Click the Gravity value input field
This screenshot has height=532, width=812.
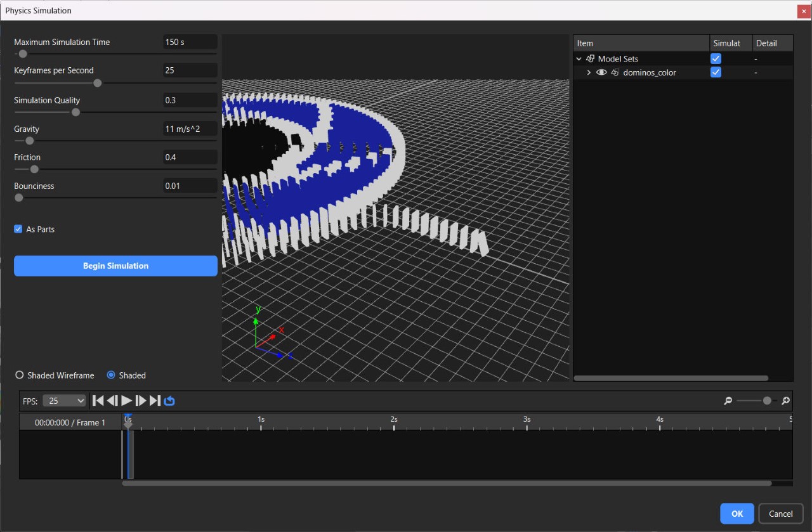coord(190,129)
